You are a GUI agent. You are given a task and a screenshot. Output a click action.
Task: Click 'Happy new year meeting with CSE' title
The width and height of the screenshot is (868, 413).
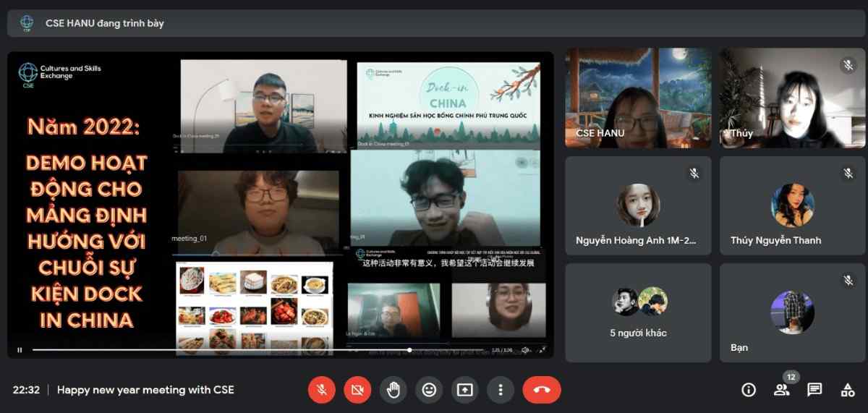click(145, 390)
